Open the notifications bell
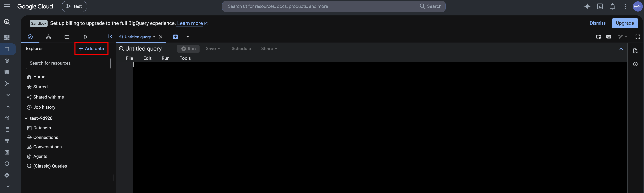644x193 pixels. (x=613, y=6)
